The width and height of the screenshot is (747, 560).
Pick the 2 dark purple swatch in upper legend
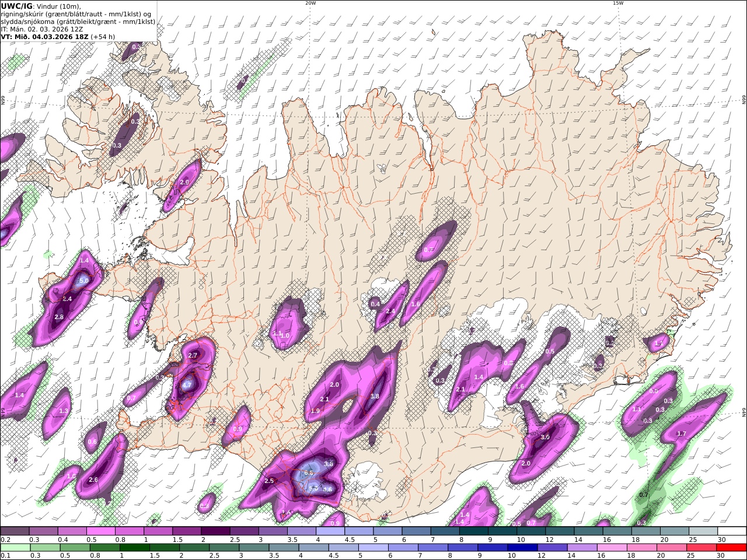[x=215, y=531]
